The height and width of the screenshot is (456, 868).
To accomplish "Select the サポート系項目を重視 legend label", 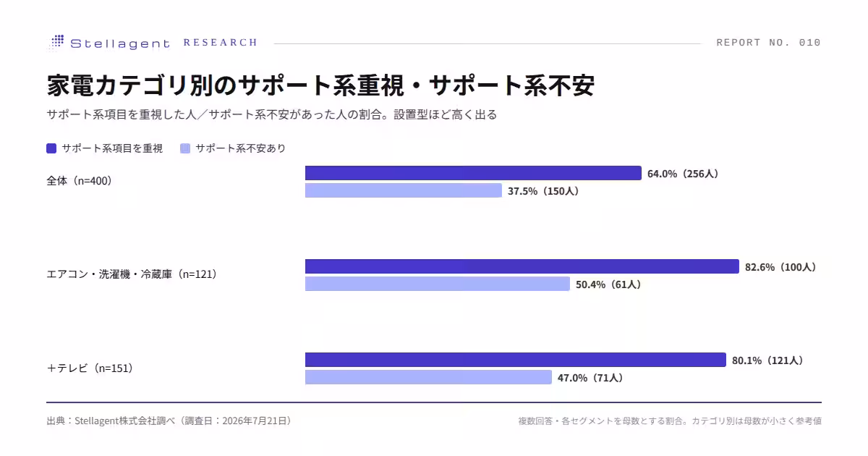I will 112,148.
